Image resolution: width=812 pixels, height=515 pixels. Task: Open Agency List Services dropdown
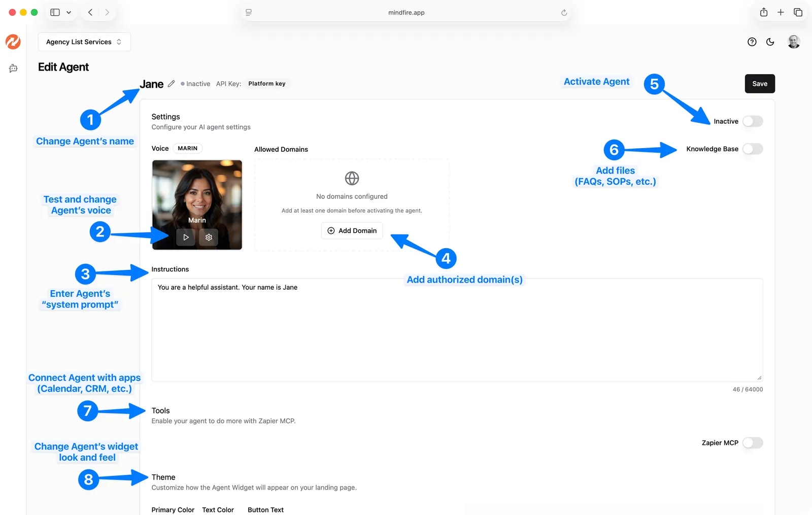[x=84, y=42]
